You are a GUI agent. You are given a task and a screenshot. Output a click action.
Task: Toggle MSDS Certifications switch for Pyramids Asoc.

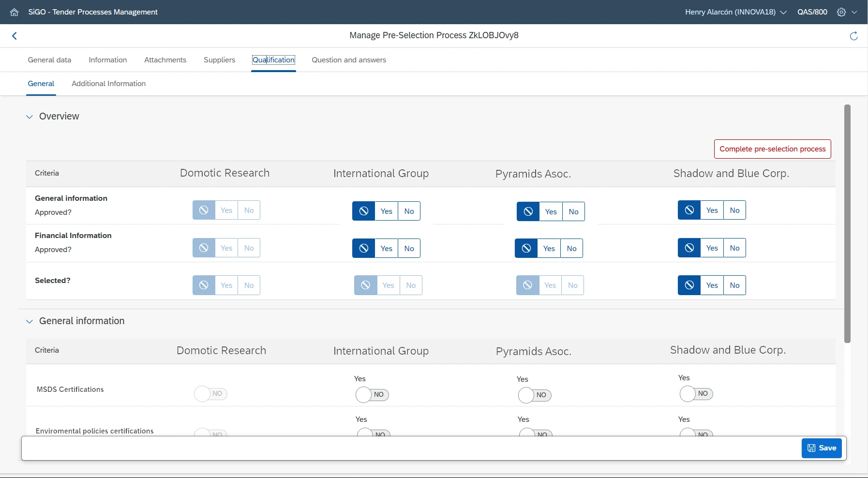pyautogui.click(x=535, y=395)
